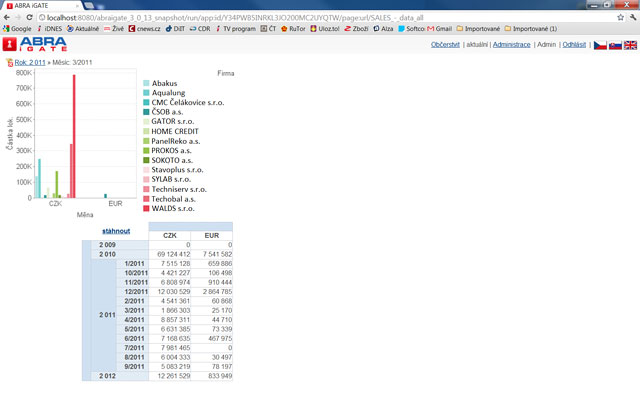The image size is (640, 408).
Task: Select the 1/2011 month row header
Action: click(x=132, y=264)
